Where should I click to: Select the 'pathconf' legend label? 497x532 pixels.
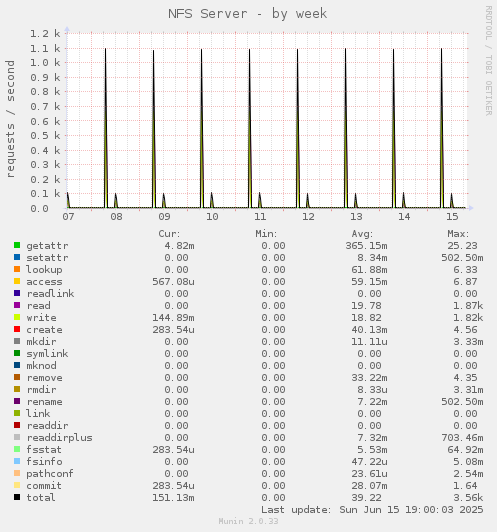(x=50, y=474)
